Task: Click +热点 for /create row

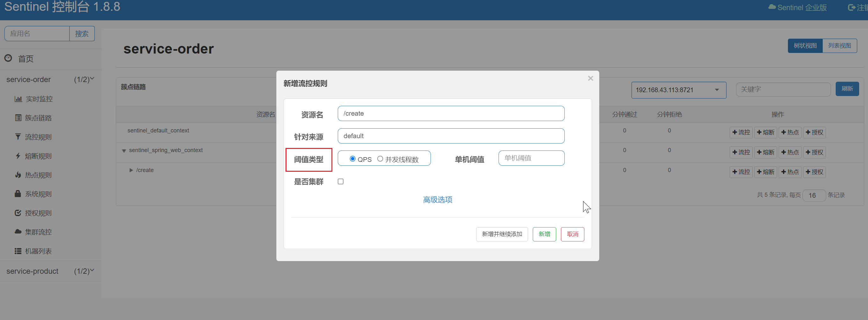Action: 790,172
